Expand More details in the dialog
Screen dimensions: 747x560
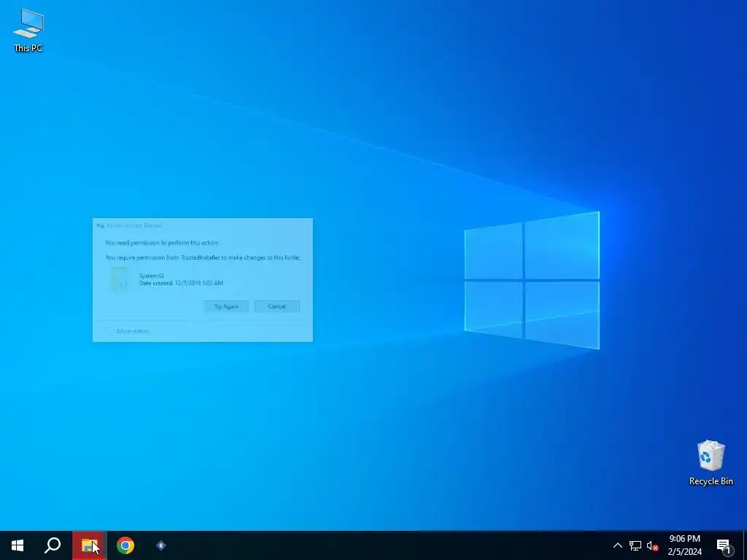pos(128,331)
